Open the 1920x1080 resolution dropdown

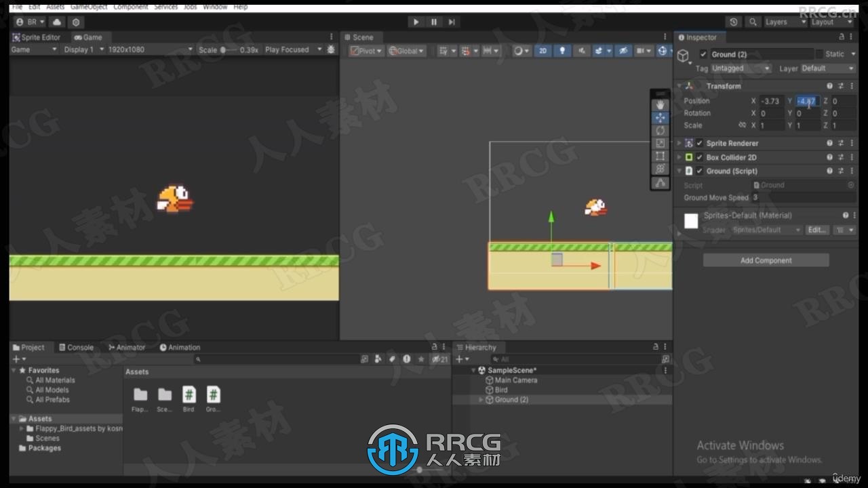click(149, 49)
